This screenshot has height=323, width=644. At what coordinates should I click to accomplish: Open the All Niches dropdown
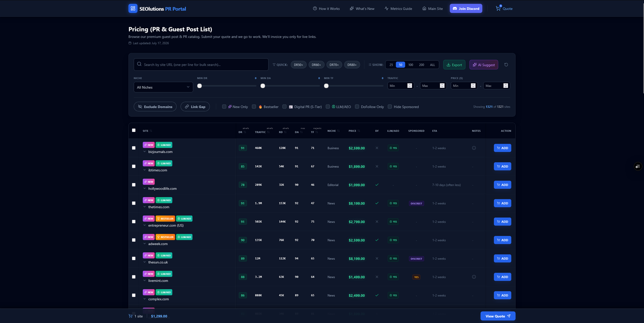pyautogui.click(x=163, y=87)
